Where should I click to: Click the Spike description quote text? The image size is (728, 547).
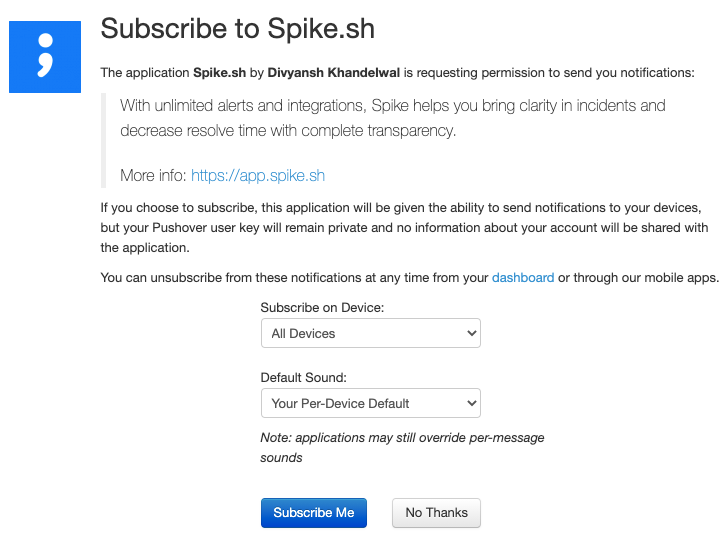392,118
